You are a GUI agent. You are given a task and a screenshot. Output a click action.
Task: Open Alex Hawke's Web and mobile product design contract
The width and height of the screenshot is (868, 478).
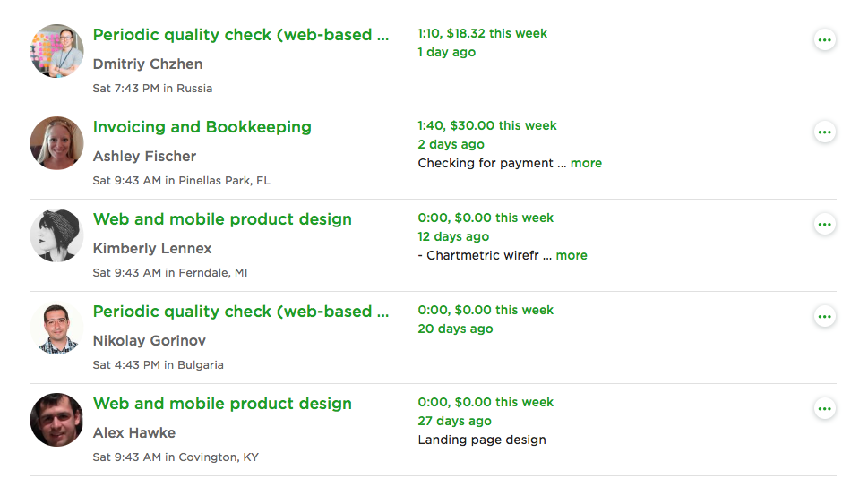point(222,404)
